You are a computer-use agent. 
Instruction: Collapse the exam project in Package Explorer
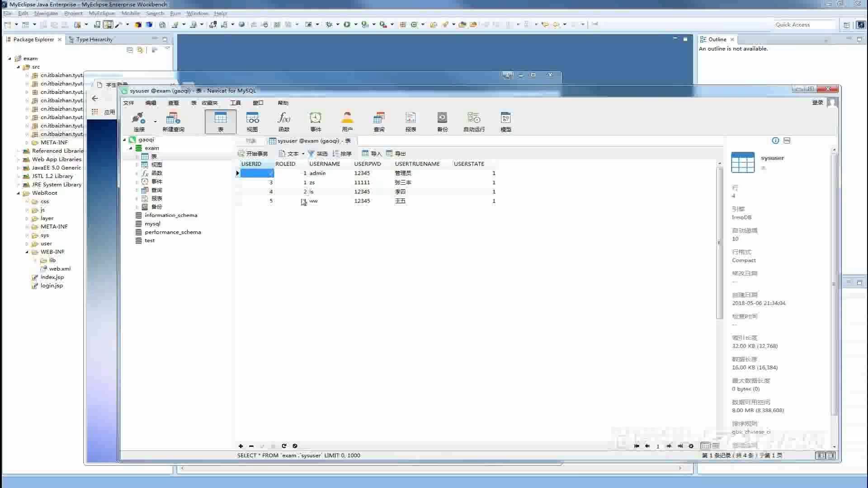9,58
